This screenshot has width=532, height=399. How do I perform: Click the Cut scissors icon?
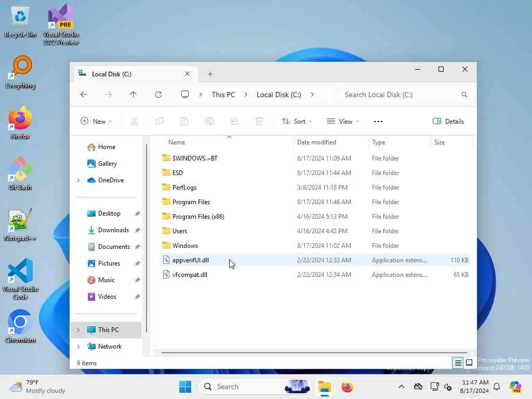click(135, 121)
